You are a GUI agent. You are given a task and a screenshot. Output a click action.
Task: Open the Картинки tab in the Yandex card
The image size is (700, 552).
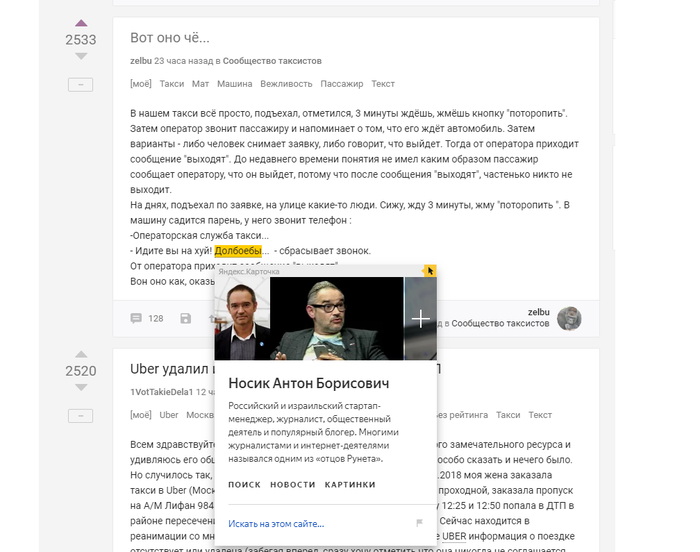350,484
